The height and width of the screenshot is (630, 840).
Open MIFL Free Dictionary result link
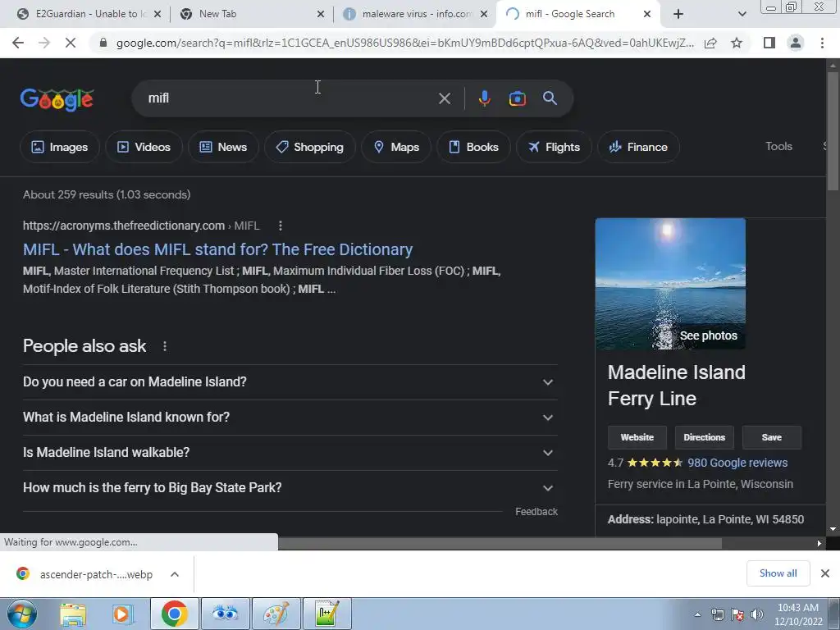pos(217,249)
